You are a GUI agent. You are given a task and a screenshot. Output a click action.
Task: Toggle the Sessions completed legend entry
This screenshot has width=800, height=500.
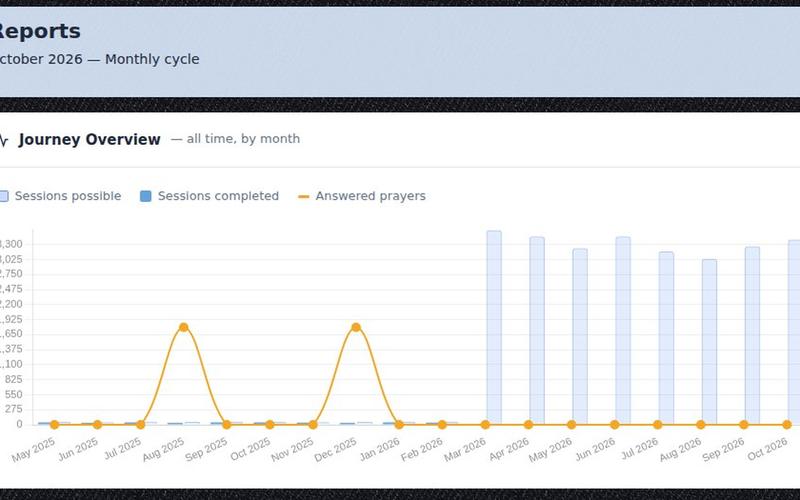coord(209,196)
